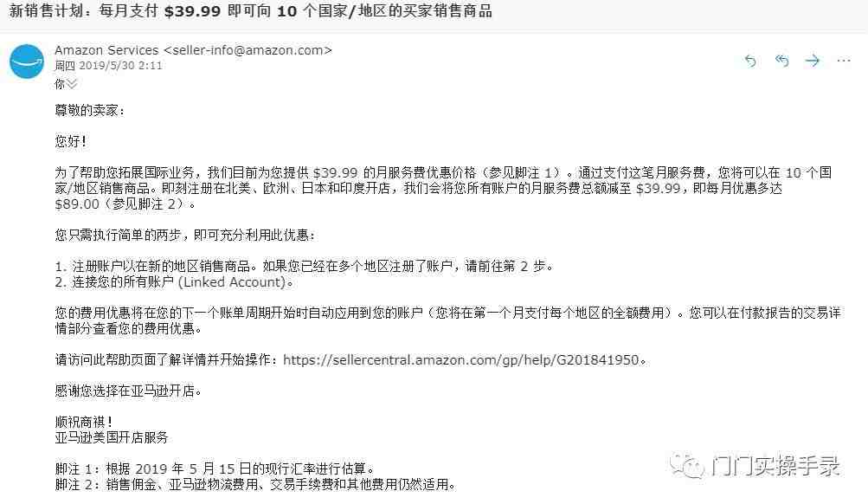
Task: Click the text Linked Account in step 2
Action: coord(234,282)
